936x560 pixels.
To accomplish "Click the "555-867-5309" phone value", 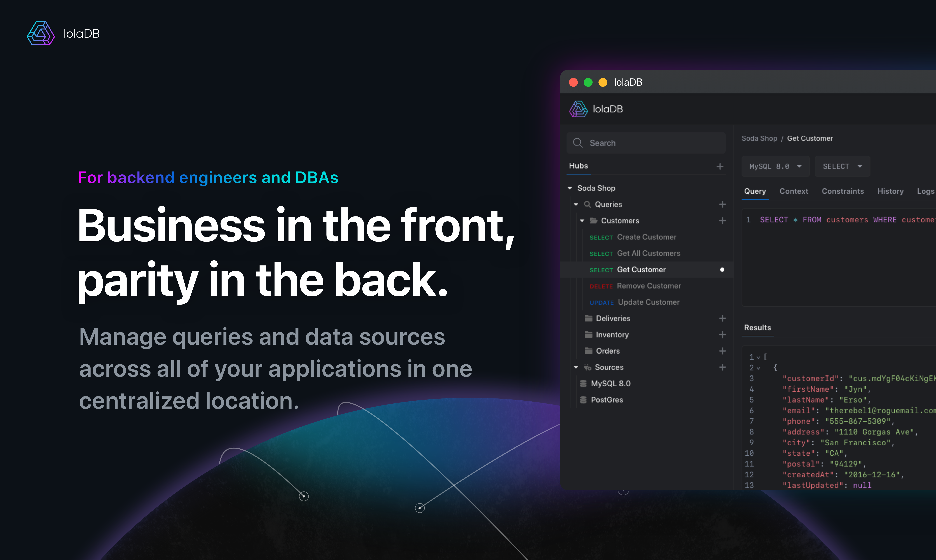I will (x=858, y=421).
